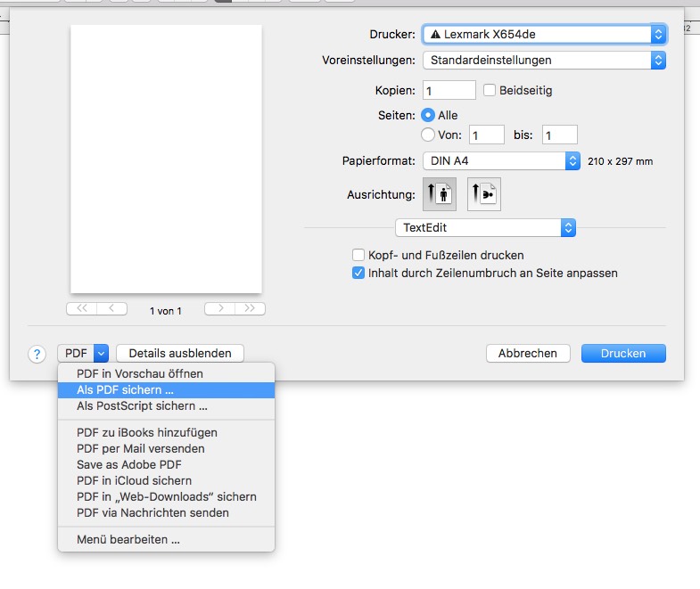This screenshot has width=700, height=589.
Task: Choose PDF zu iBooks hinzufügen
Action: [166, 432]
